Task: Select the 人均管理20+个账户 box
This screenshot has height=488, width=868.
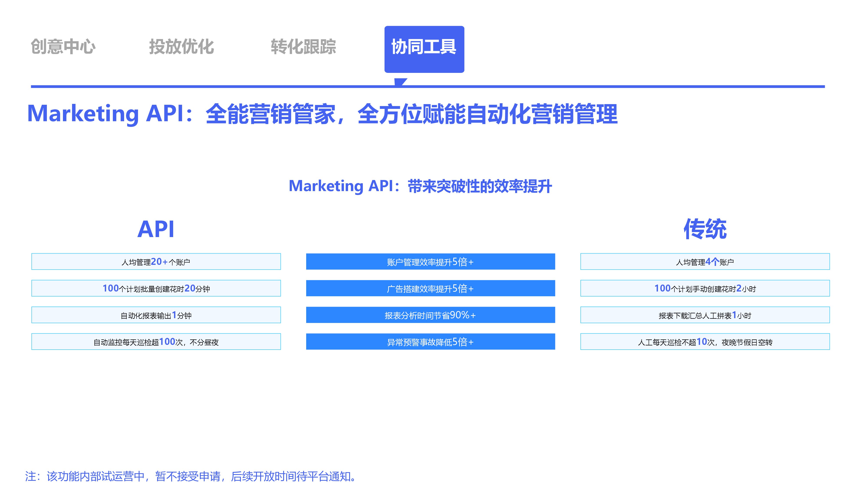Action: point(156,262)
